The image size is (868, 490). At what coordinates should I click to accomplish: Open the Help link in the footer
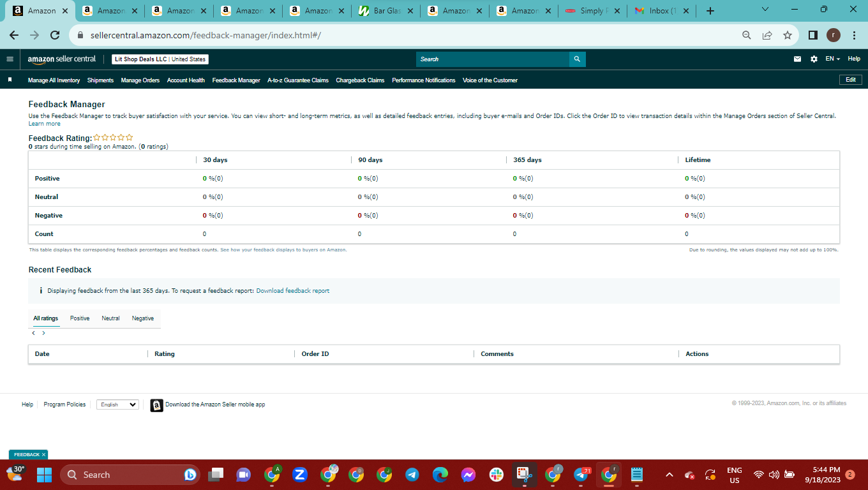pos(27,405)
